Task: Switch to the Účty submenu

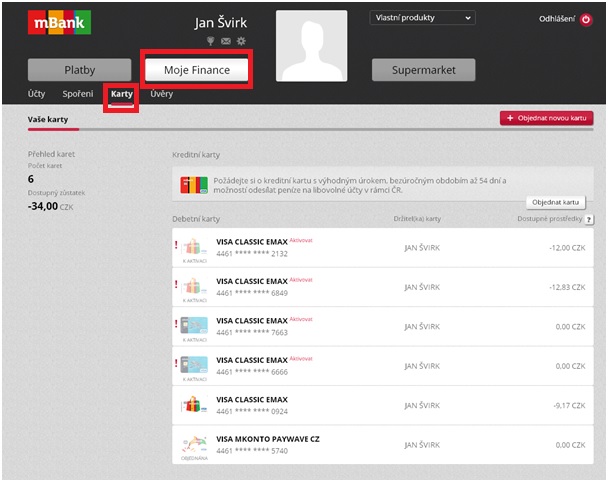Action: [36, 94]
